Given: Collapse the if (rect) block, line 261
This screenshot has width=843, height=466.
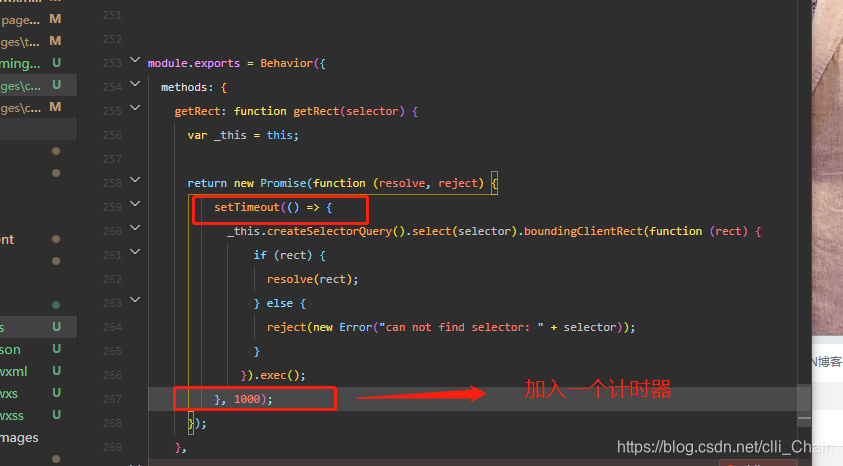Looking at the screenshot, I should pyautogui.click(x=135, y=252).
